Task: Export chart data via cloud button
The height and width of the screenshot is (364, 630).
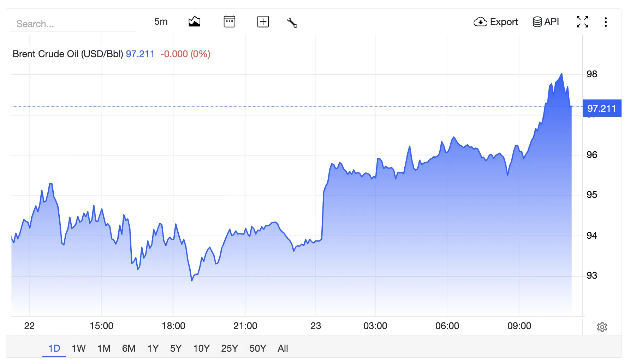Action: click(x=496, y=22)
